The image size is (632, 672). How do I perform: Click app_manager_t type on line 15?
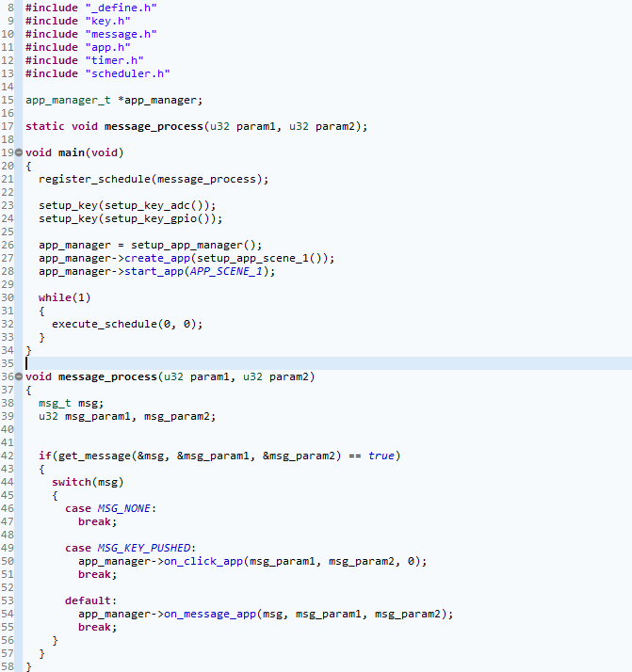pyautogui.click(x=68, y=101)
